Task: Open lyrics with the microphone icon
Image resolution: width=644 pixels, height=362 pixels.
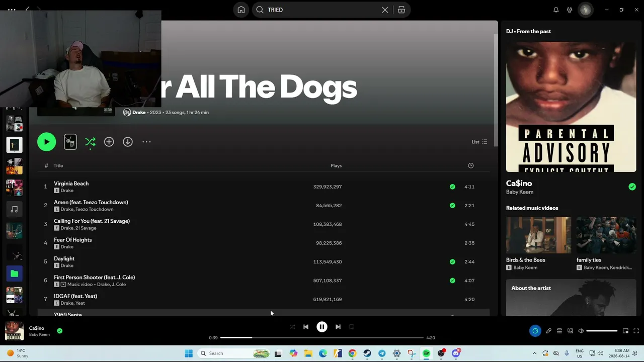Action: tap(548, 331)
